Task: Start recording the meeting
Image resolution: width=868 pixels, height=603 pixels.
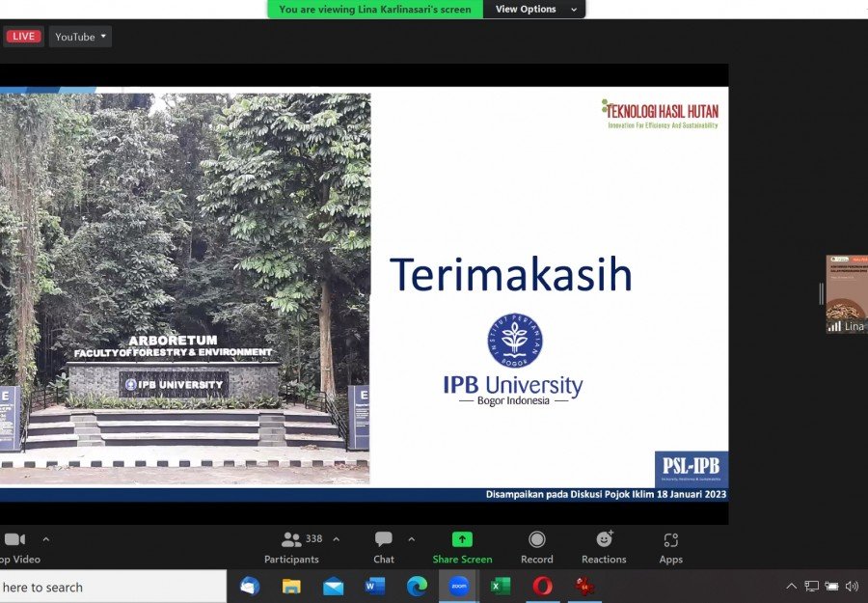Action: pos(536,548)
